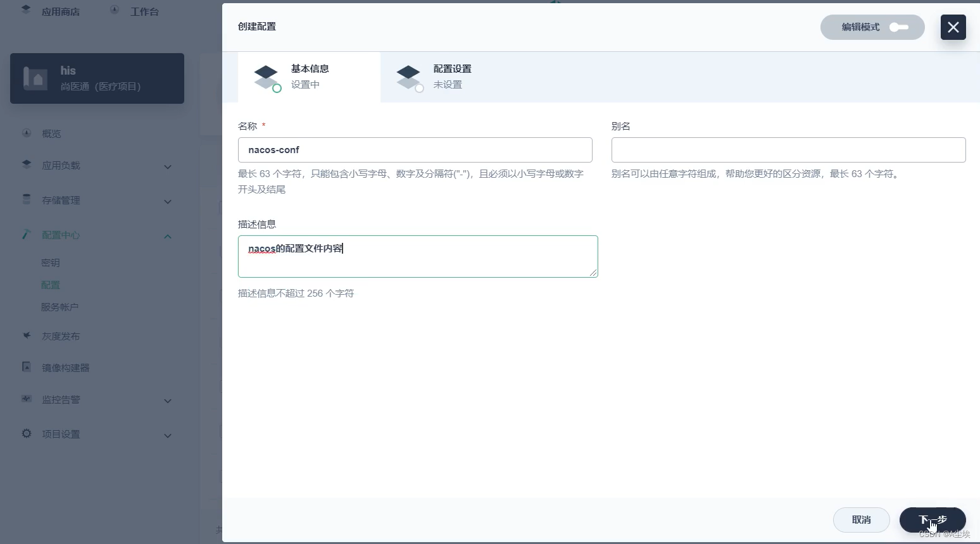Screen dimensions: 980x544
Task: Close the 创建配置 dialog
Action: pos(953,27)
